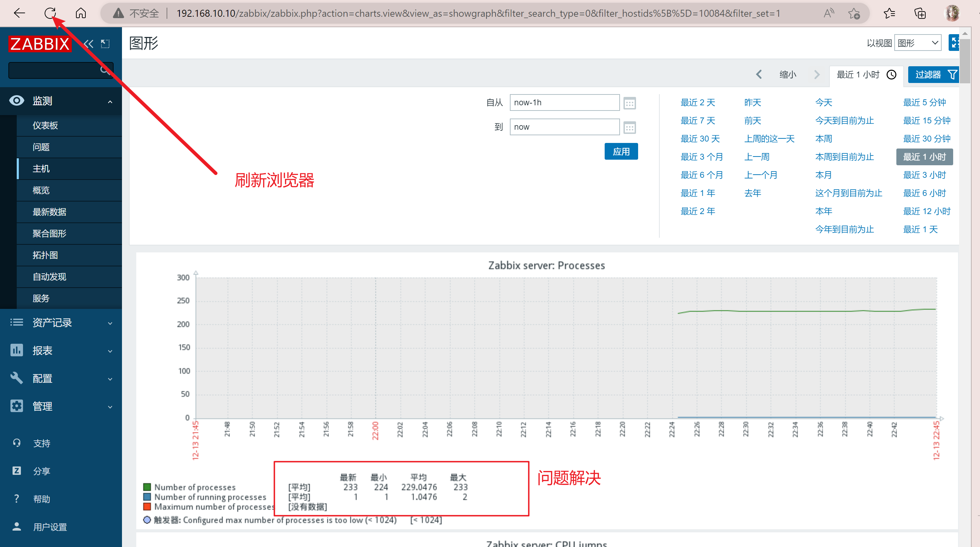This screenshot has width=980, height=547.
Task: Expand the 报表 reports menu
Action: pos(61,351)
